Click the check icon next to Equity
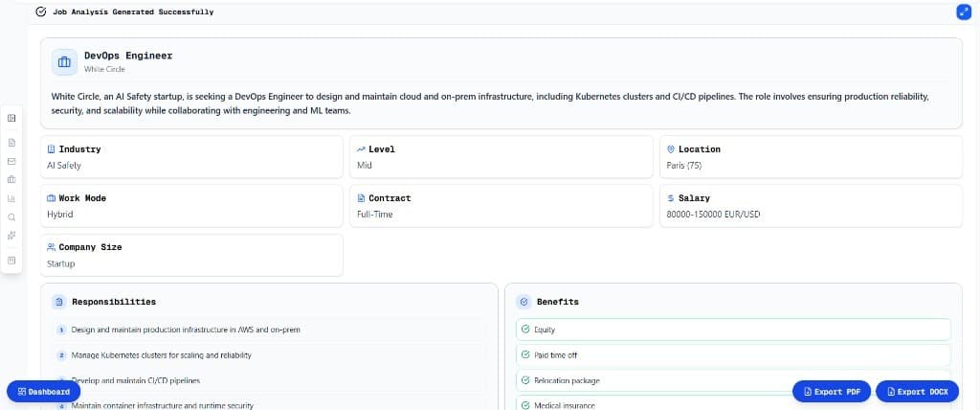Viewport: 980px width, 410px height. tap(525, 330)
